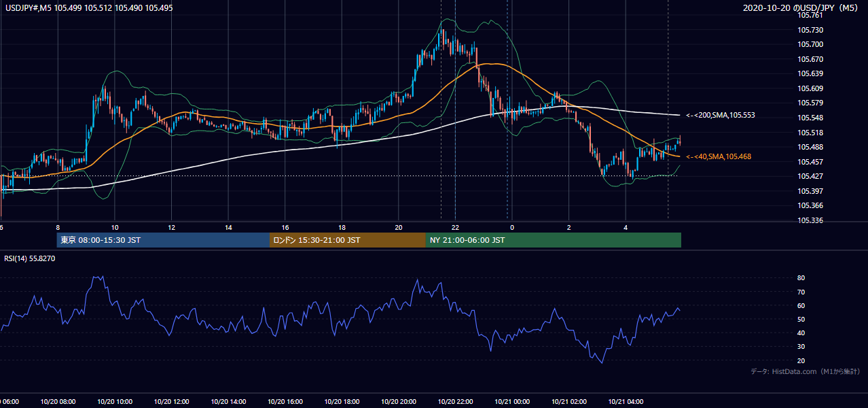Click RSI scale value 80

pos(801,278)
